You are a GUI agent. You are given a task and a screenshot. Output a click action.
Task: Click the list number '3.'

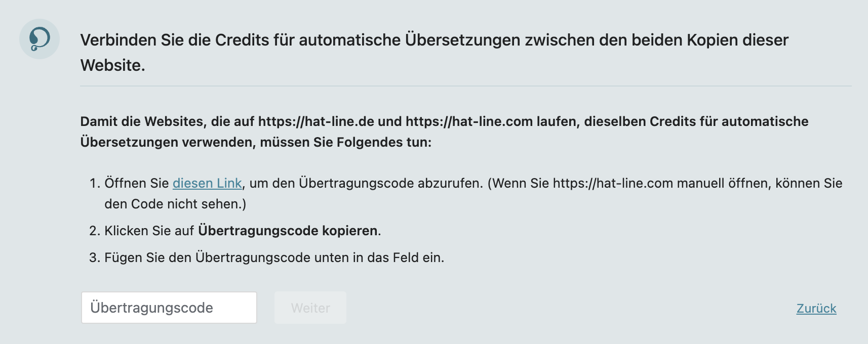[x=95, y=257]
